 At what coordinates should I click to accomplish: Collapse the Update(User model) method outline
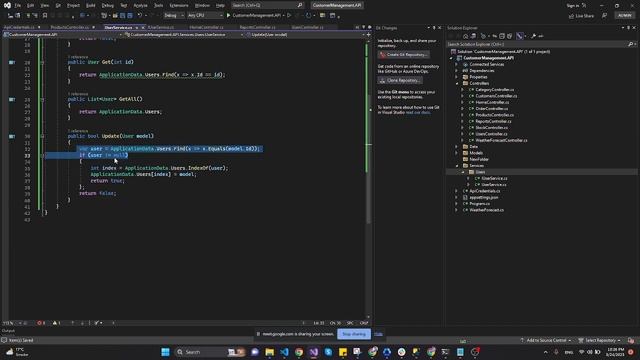click(42, 136)
